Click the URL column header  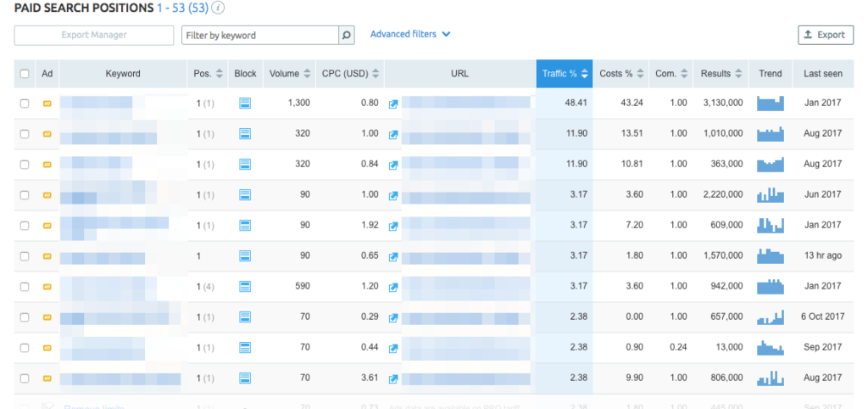(460, 73)
